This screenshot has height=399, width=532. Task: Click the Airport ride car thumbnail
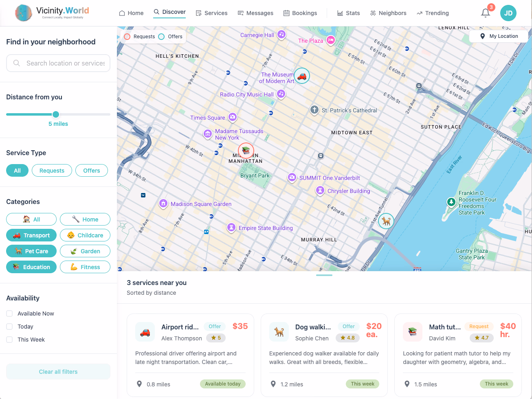click(145, 332)
